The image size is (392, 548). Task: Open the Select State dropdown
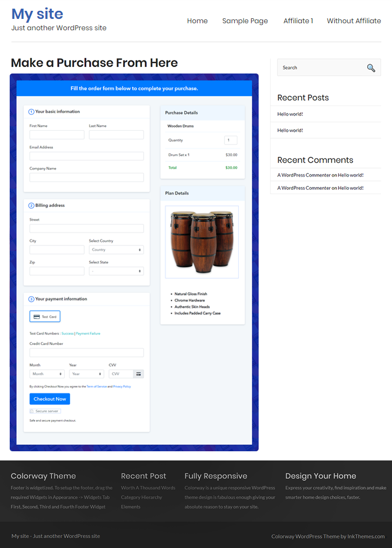(116, 271)
